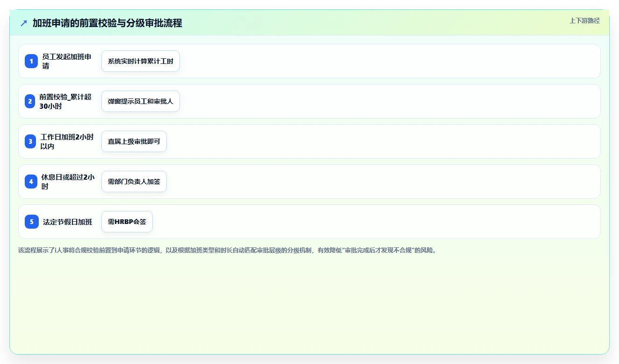The image size is (619, 364).
Task: Click the 前置校验_累计超30小时 step label
Action: pos(65,101)
